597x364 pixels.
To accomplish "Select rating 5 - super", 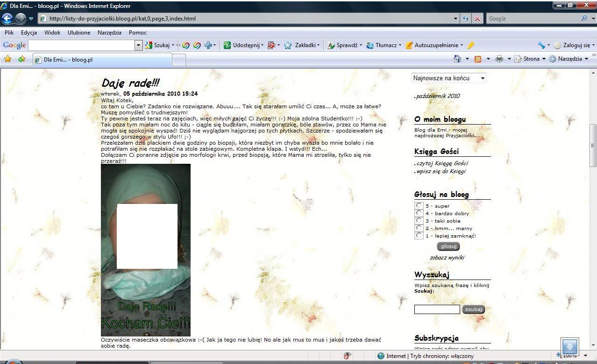I will pyautogui.click(x=419, y=206).
